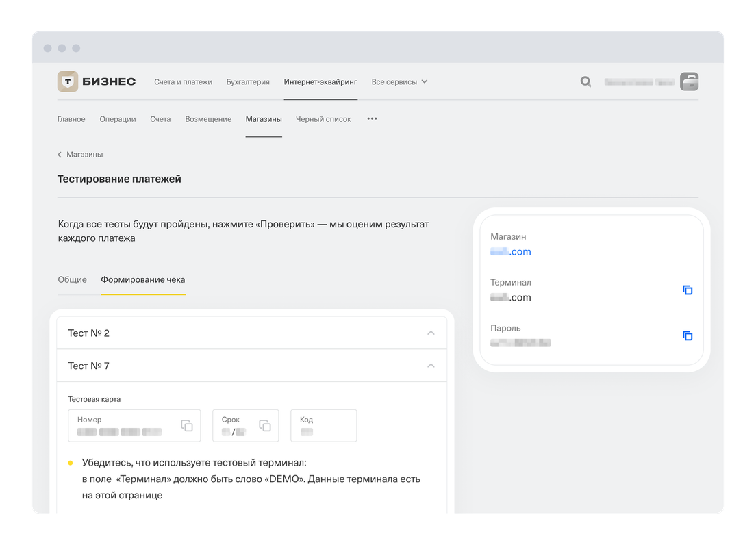
Task: Copy the Terminal value
Action: tap(688, 290)
